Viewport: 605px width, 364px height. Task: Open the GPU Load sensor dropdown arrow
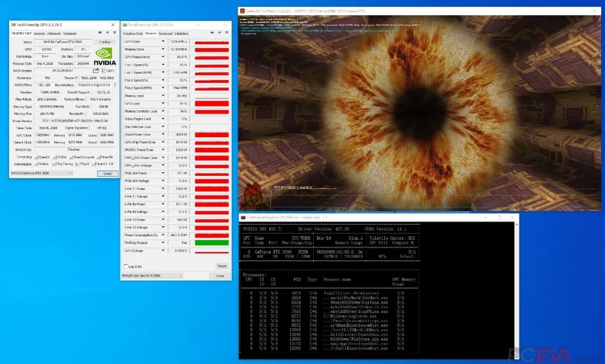click(x=163, y=104)
